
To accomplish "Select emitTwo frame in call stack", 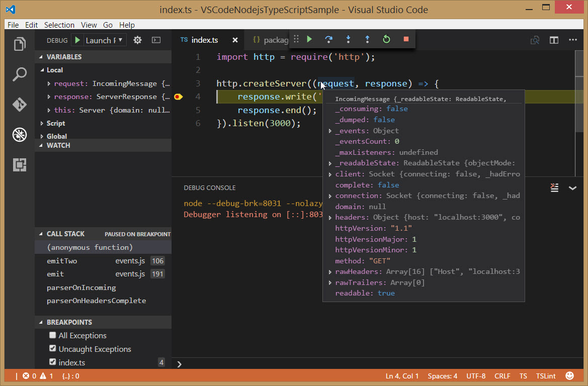I will click(x=103, y=261).
